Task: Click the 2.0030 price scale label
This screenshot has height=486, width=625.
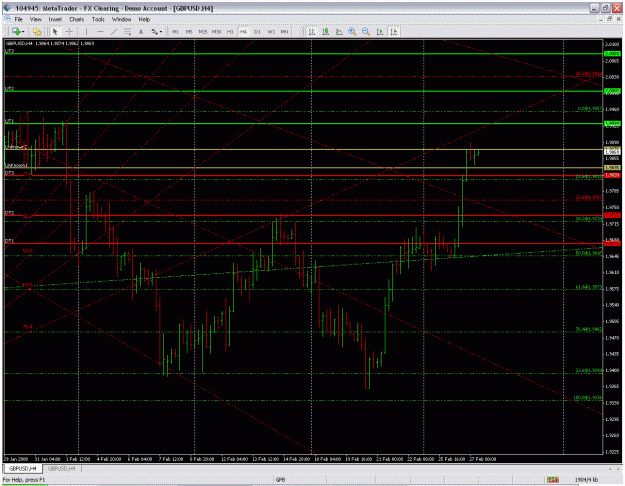Action: tap(612, 77)
